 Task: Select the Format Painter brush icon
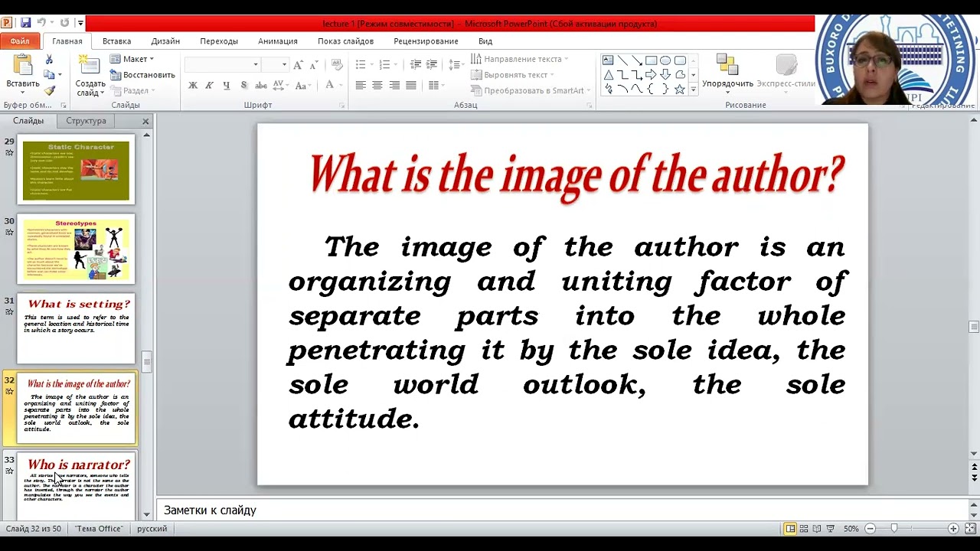[x=49, y=90]
